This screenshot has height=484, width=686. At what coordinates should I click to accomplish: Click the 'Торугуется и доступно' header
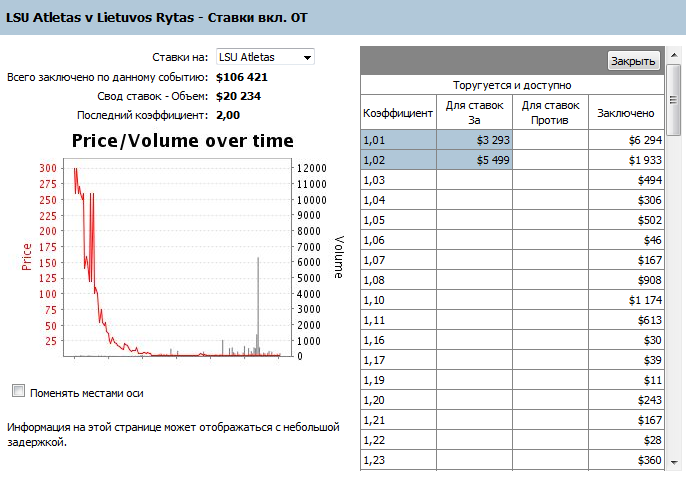[x=512, y=85]
